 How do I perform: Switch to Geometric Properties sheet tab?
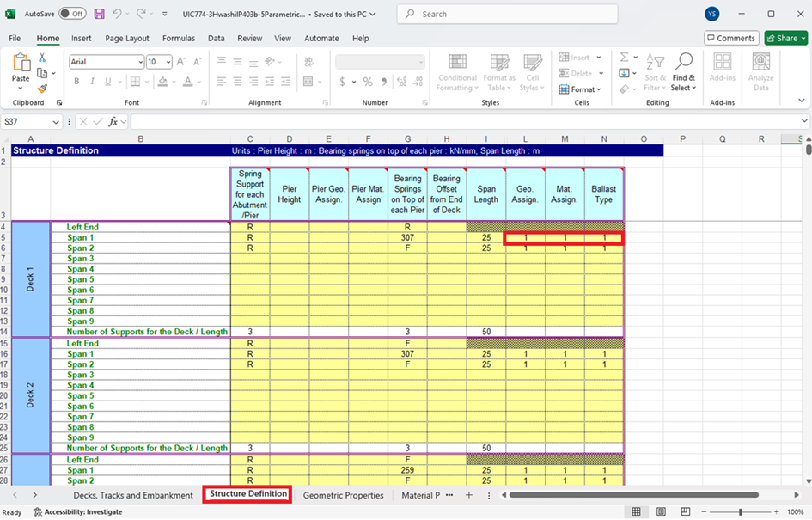click(343, 495)
